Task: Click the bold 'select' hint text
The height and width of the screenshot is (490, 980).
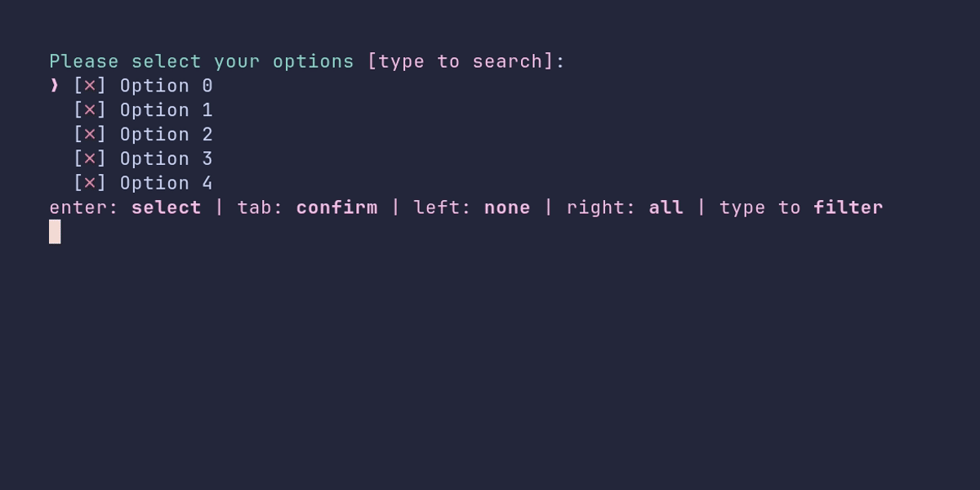Action: pyautogui.click(x=167, y=207)
